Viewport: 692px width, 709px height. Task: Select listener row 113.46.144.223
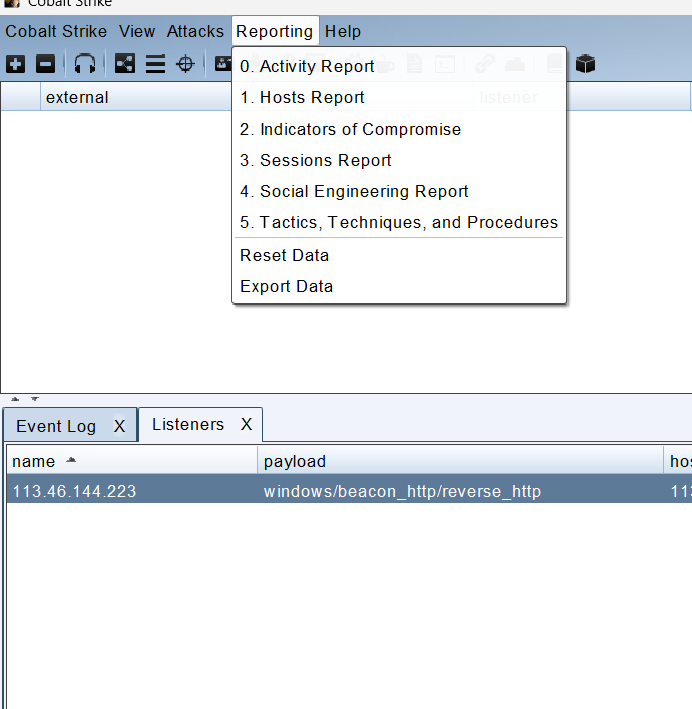(x=349, y=491)
